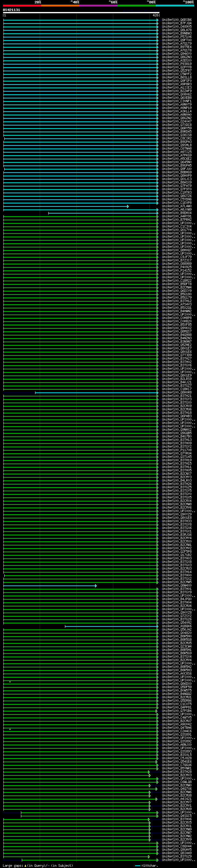
Task: Select the UniRef100_B9T5E4 label
Action: tap(176, 47)
